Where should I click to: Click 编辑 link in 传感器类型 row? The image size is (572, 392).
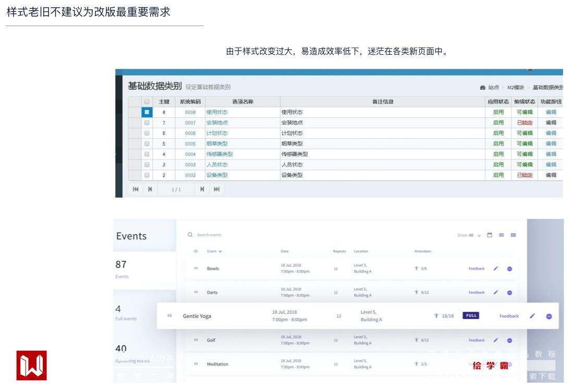point(551,154)
